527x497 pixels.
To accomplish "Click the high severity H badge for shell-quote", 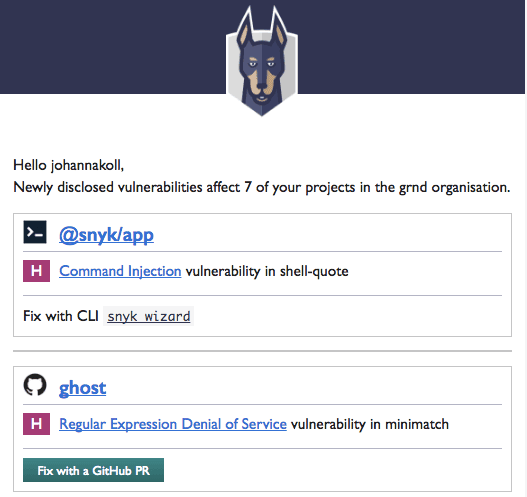I will pyautogui.click(x=36, y=271).
